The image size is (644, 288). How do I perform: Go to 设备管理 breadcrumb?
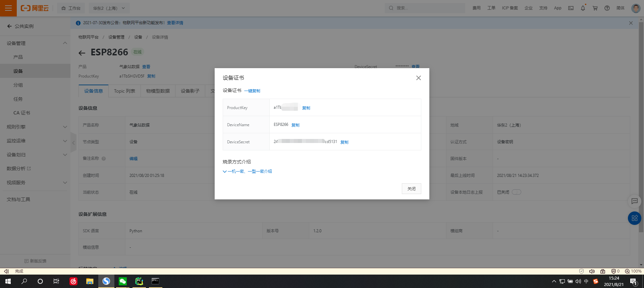click(x=116, y=37)
